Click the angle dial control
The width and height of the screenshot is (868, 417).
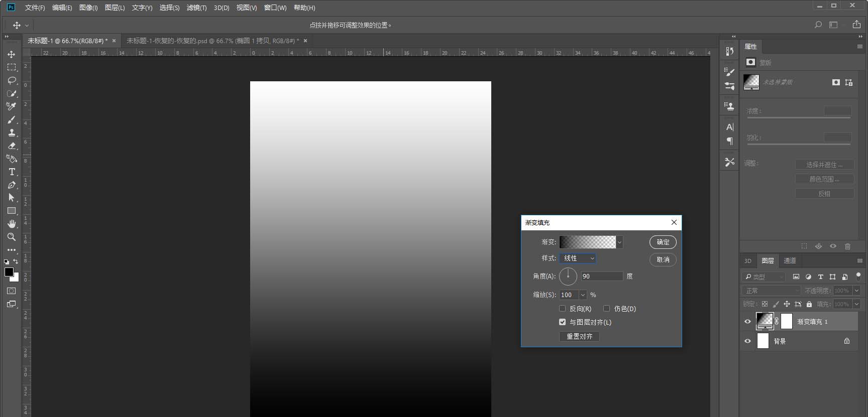[568, 276]
